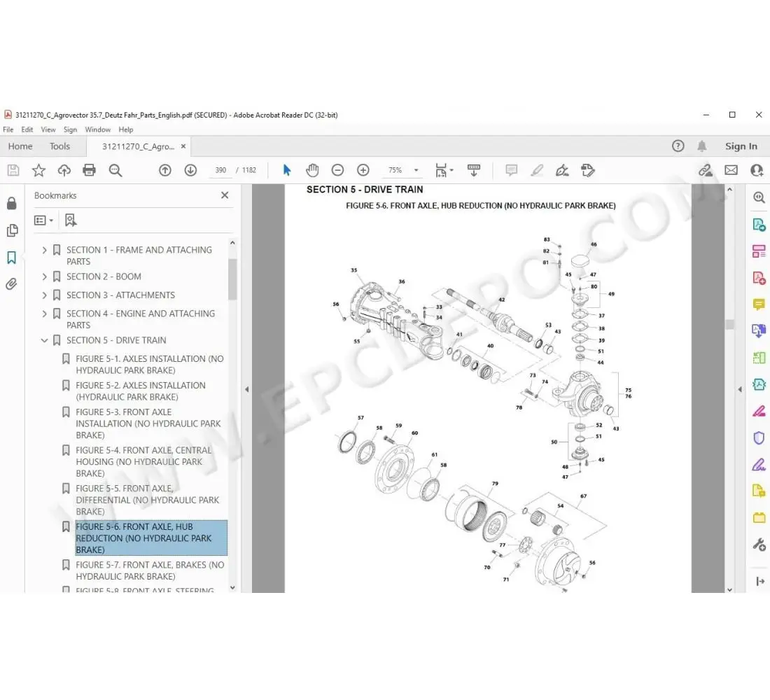
Task: Open bookmark FIGURE 5-1. AXLES INSTALLATION
Action: coord(149,365)
